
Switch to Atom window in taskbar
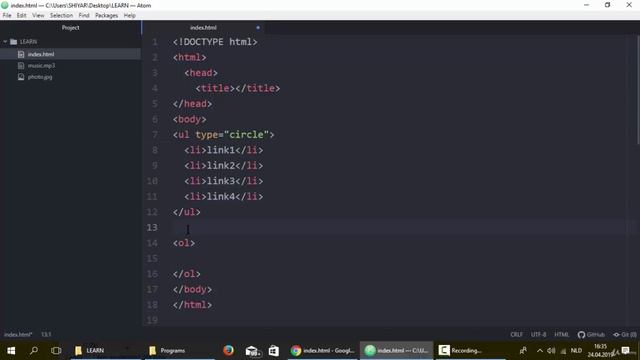pyautogui.click(x=396, y=351)
